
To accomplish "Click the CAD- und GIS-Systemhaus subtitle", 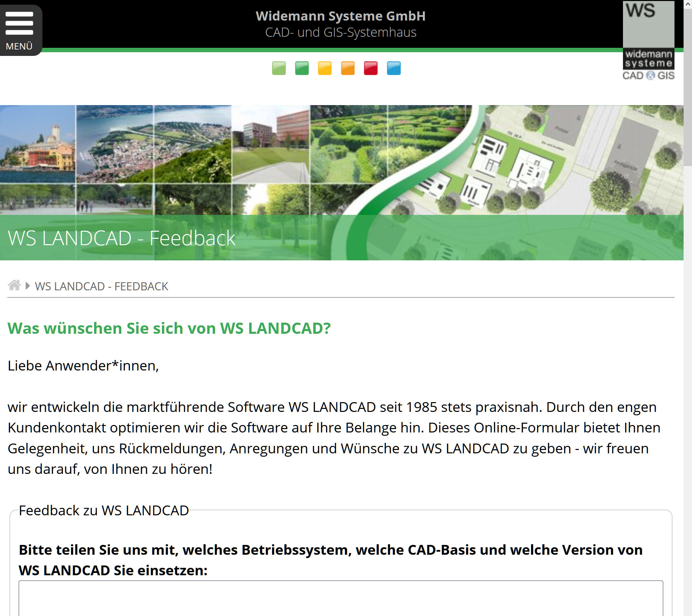I will coord(340,33).
